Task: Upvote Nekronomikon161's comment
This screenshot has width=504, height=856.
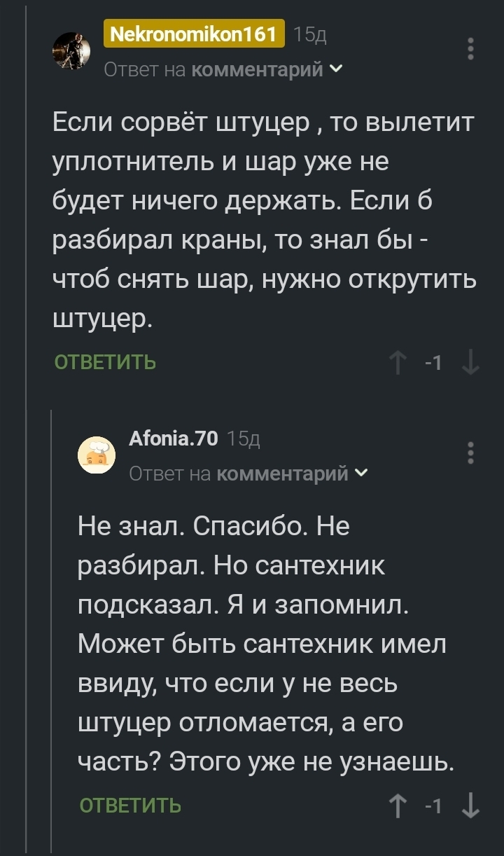Action: (398, 363)
